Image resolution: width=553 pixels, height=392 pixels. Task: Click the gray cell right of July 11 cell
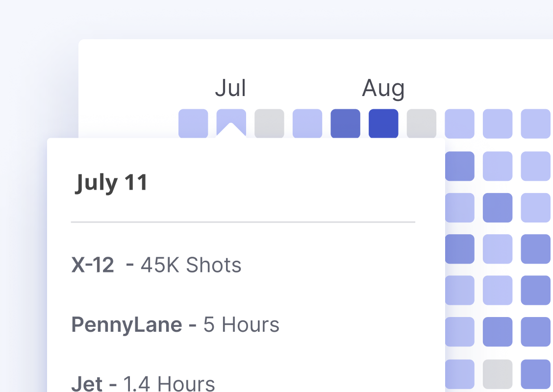[269, 123]
